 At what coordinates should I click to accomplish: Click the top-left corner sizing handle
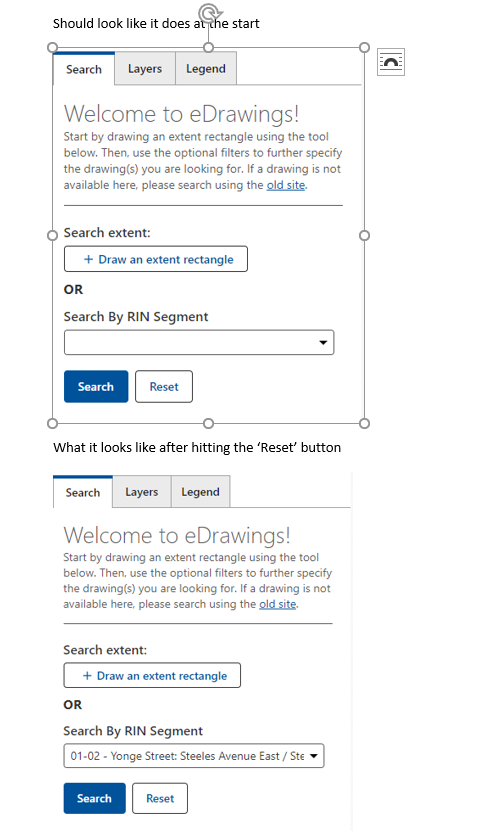coord(52,48)
